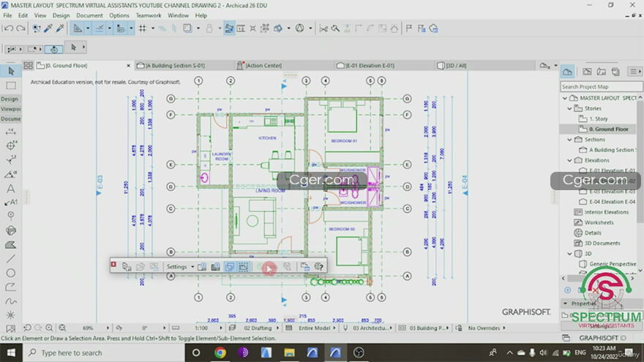Click the Find and Select icon
This screenshot has width=644, height=362.
pos(36,29)
